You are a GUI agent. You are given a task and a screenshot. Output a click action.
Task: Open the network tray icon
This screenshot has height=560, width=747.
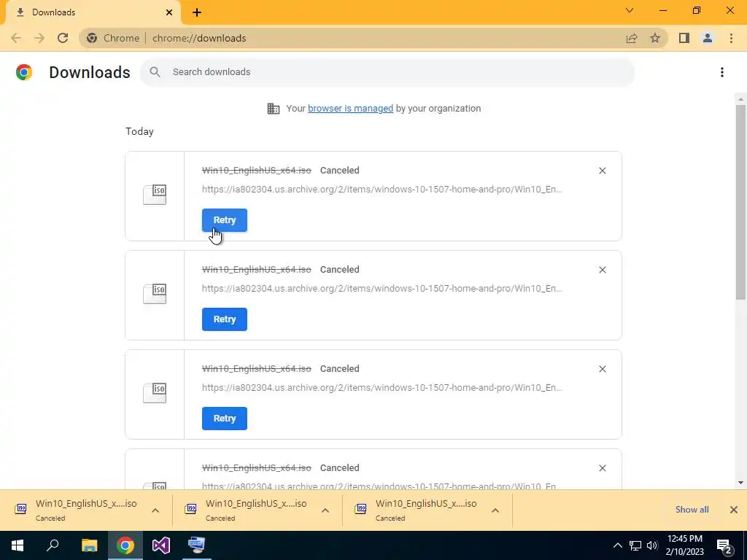pos(635,545)
